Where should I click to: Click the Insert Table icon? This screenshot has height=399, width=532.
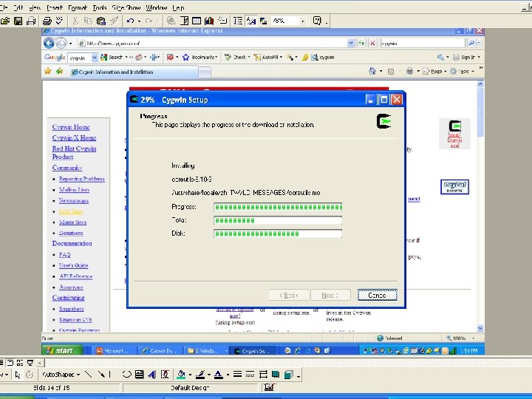197,21
